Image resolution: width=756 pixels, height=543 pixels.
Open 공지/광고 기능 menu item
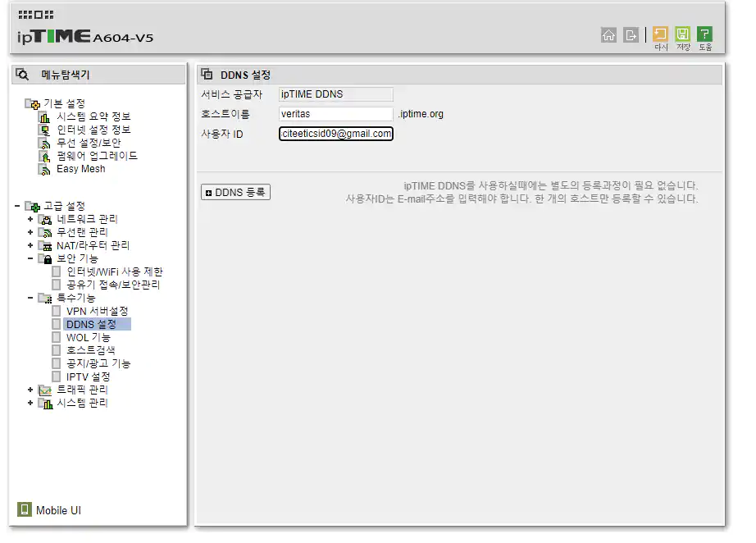pyautogui.click(x=98, y=363)
